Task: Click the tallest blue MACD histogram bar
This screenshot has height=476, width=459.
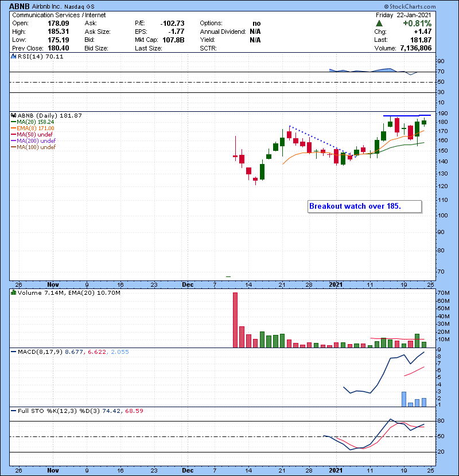Action: 404,399
